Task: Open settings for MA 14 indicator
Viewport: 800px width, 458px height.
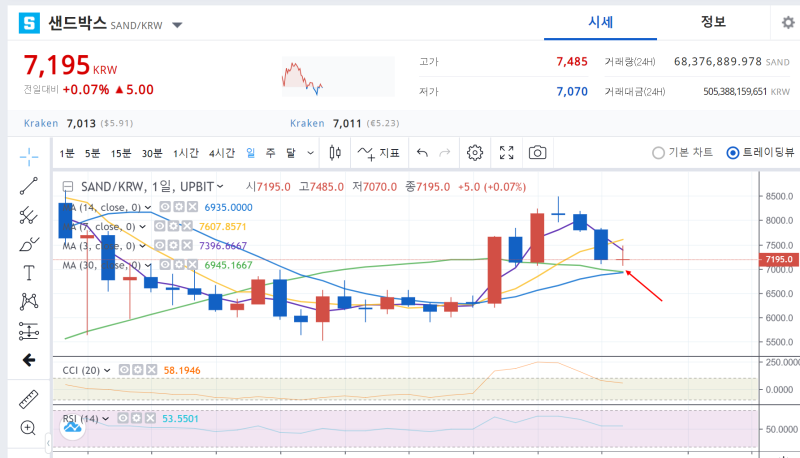Action: coord(179,207)
